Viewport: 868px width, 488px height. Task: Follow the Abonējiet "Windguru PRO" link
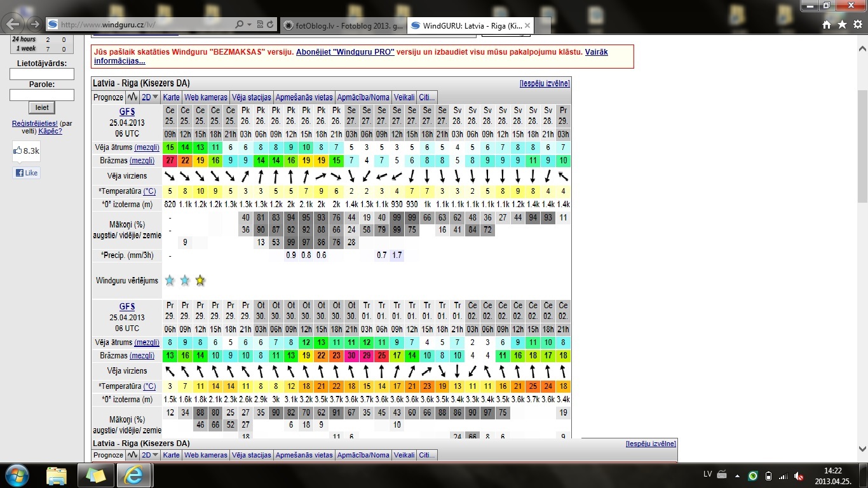(x=345, y=52)
